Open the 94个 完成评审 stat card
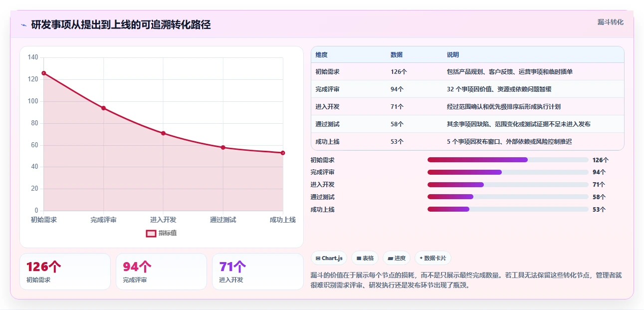644x310 pixels. (x=161, y=272)
